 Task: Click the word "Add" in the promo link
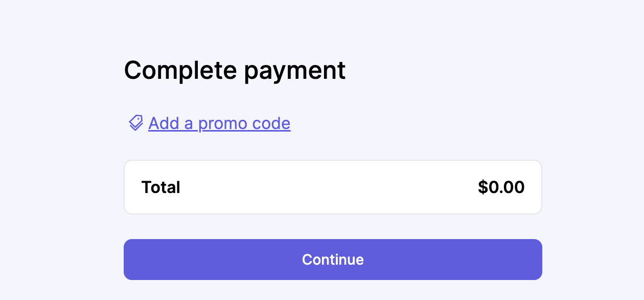(x=164, y=123)
